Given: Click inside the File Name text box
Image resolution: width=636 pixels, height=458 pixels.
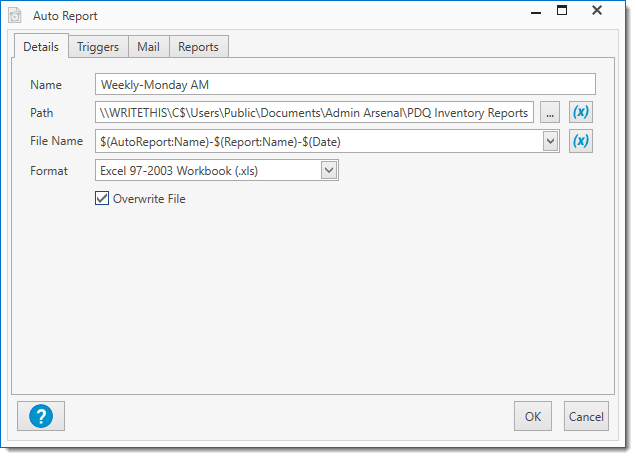Looking at the screenshot, I should point(320,142).
